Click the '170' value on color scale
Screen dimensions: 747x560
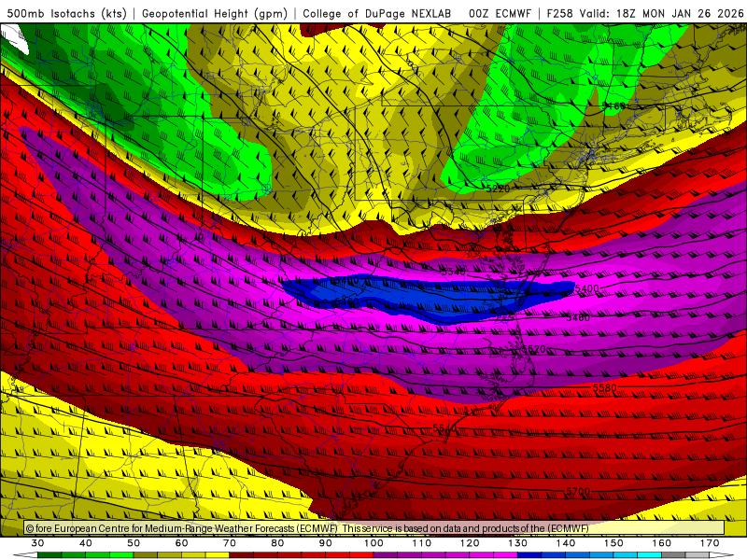coord(710,543)
